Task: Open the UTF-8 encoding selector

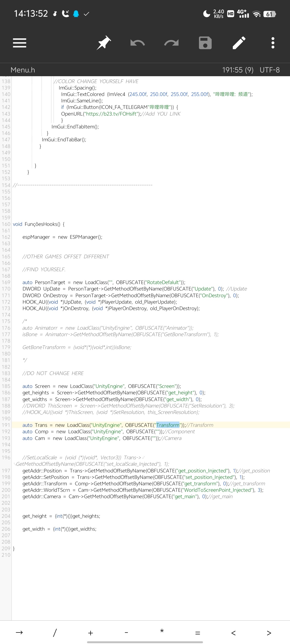Action: 270,70
